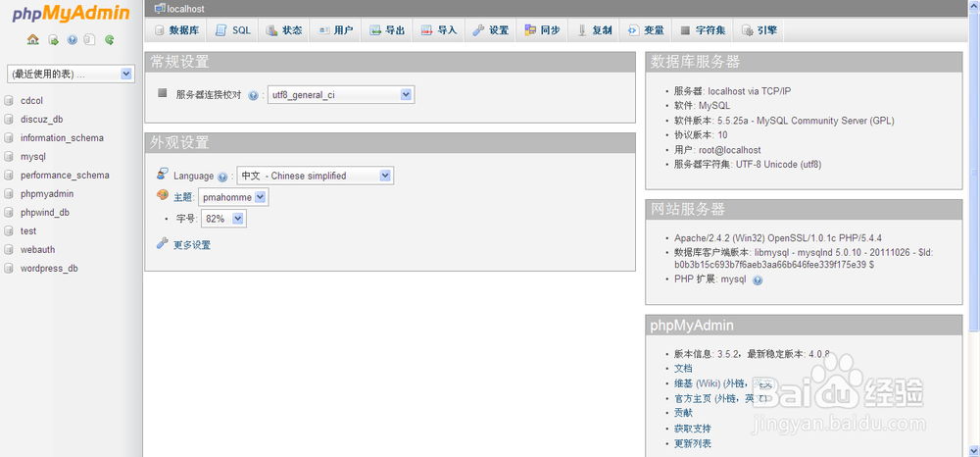This screenshot has width=980, height=457.
Task: Go to the 导出 export tab
Action: click(x=387, y=30)
